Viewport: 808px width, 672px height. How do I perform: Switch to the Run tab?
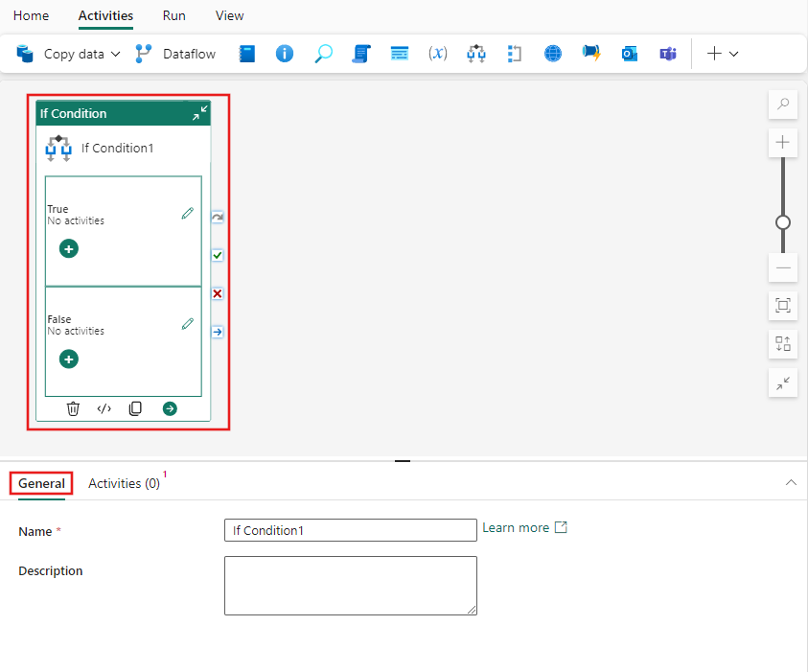click(x=173, y=15)
